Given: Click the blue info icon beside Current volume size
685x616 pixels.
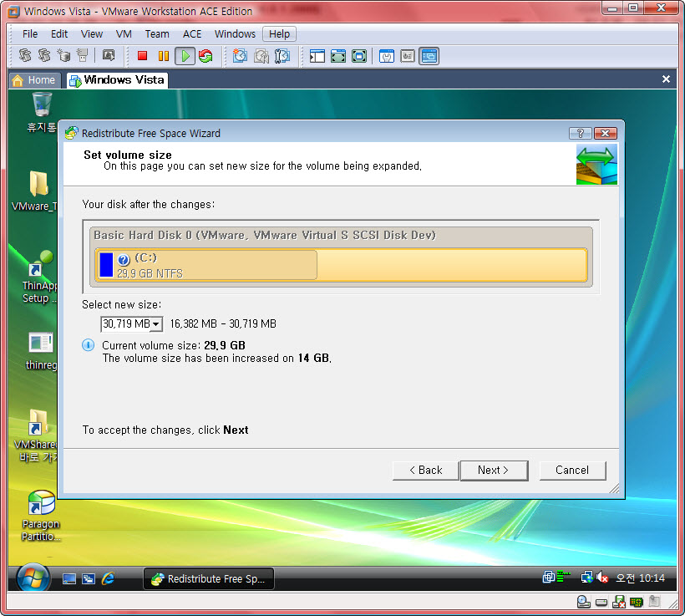Looking at the screenshot, I should [x=89, y=345].
